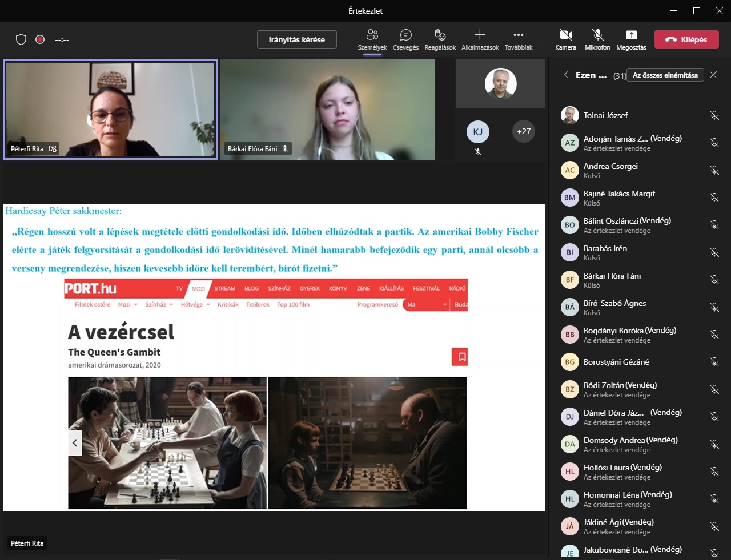
Task: Open the Ma date dropdown
Action: coord(427,304)
